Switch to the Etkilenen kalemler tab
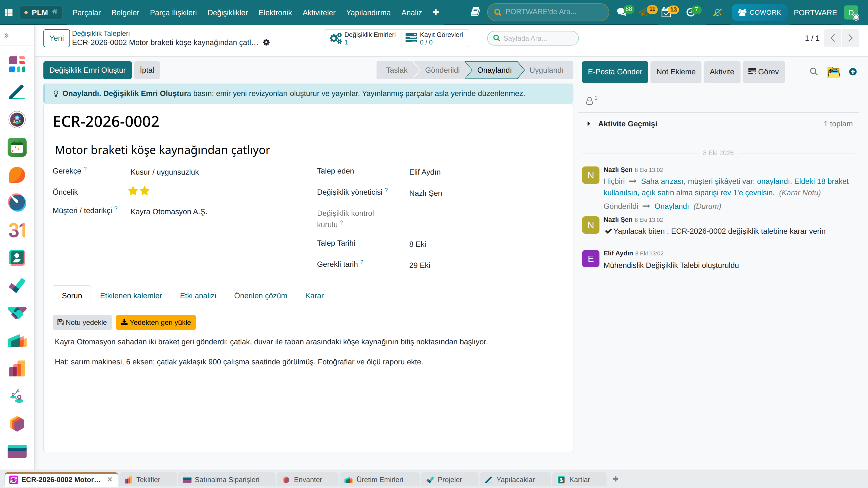Viewport: 868px width, 488px height. (131, 296)
